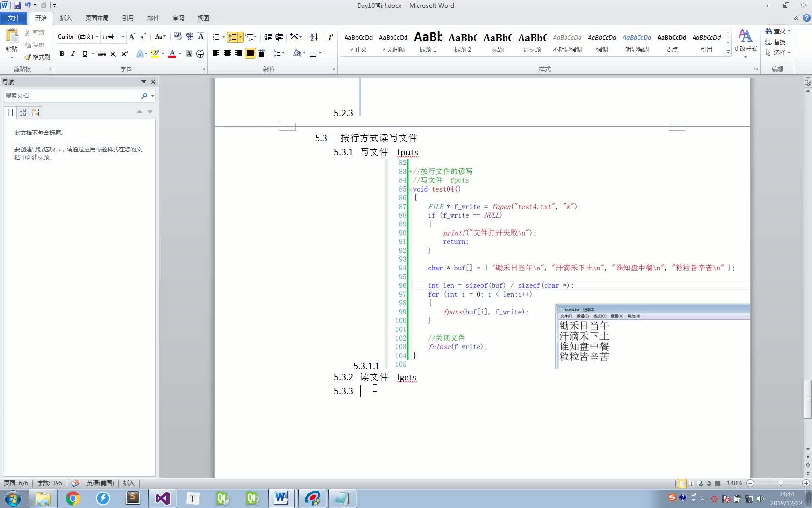812x508 pixels.
Task: Browse headings view in navigation pane
Action: (x=10, y=112)
